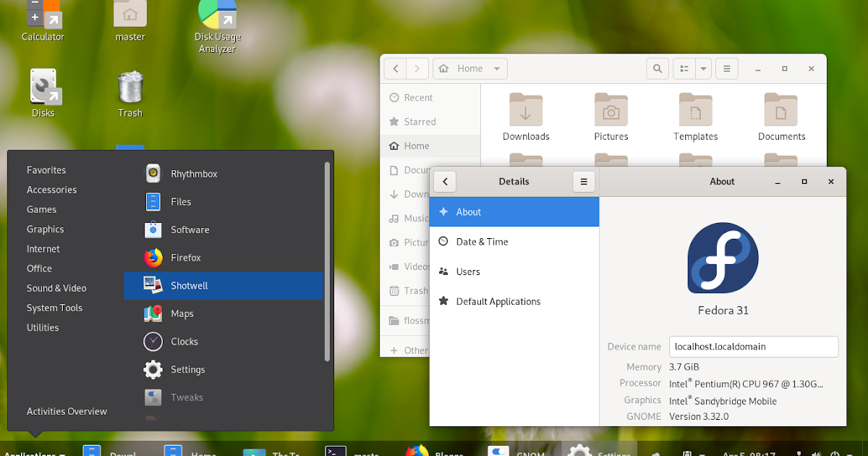Open the view options dropdown in Files
This screenshot has width=868, height=456.
coord(702,68)
